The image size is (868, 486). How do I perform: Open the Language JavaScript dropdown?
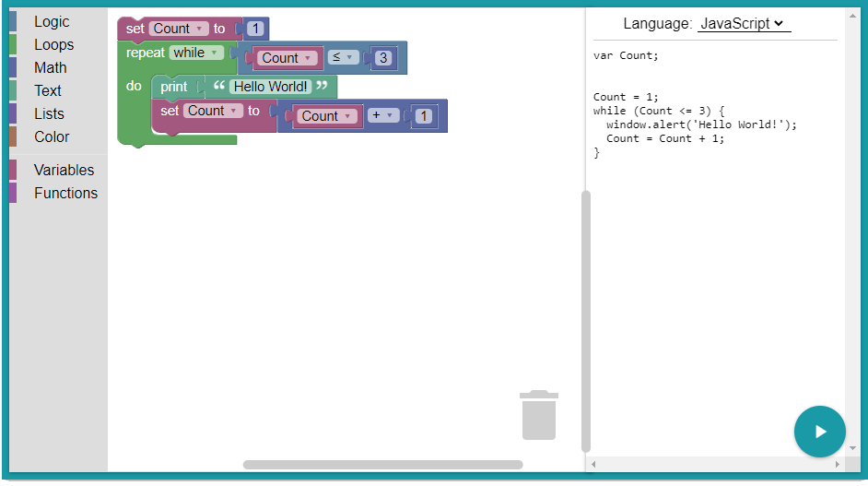click(744, 23)
